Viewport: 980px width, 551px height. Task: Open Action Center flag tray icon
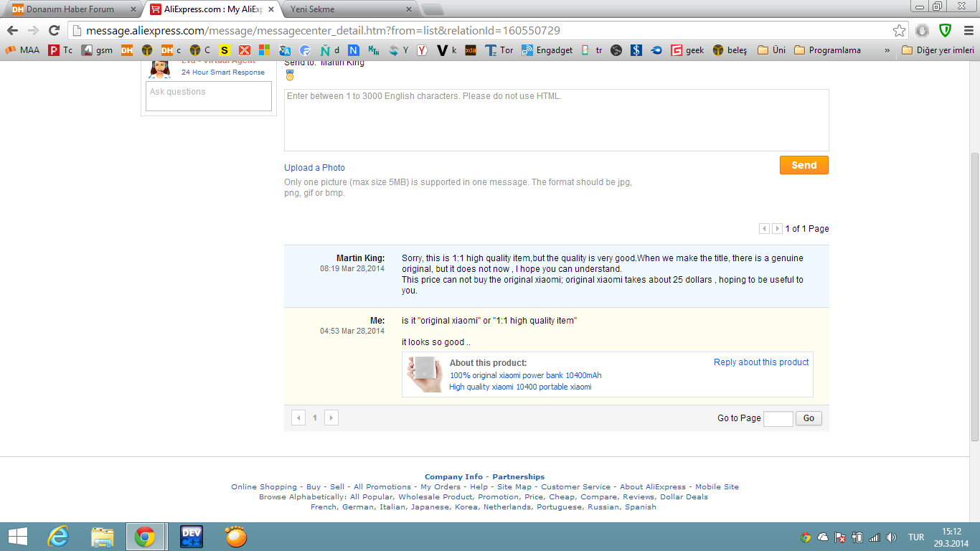coord(839,537)
